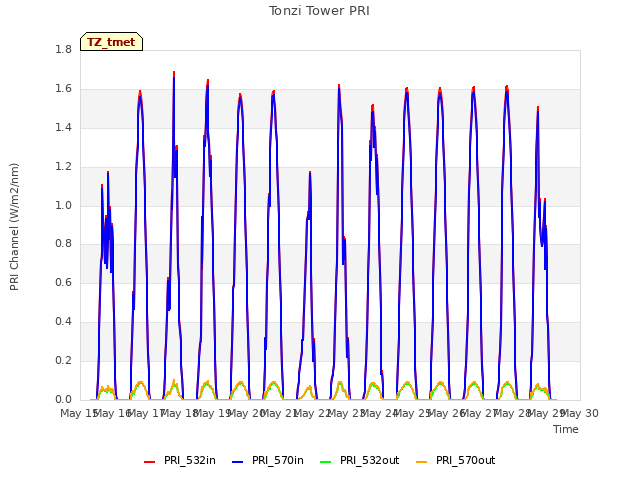
Task: Click the chart title Tonzi Tower PRI
Action: click(x=319, y=11)
